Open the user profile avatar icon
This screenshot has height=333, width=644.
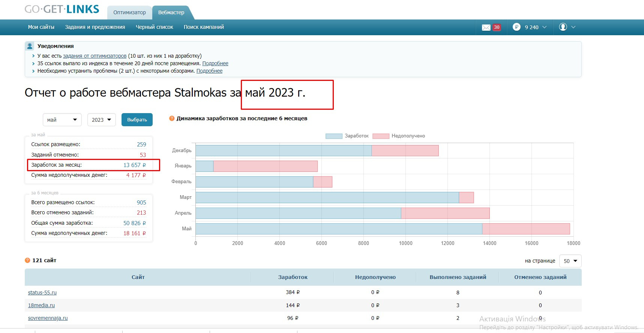tap(563, 27)
